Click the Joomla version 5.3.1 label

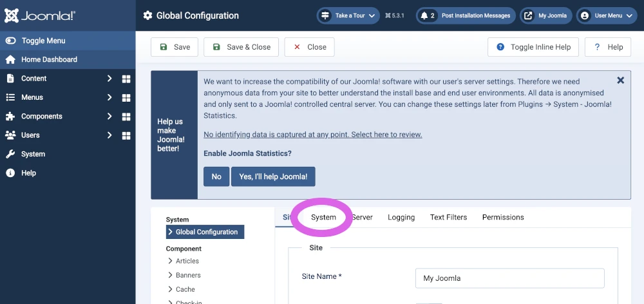(395, 15)
